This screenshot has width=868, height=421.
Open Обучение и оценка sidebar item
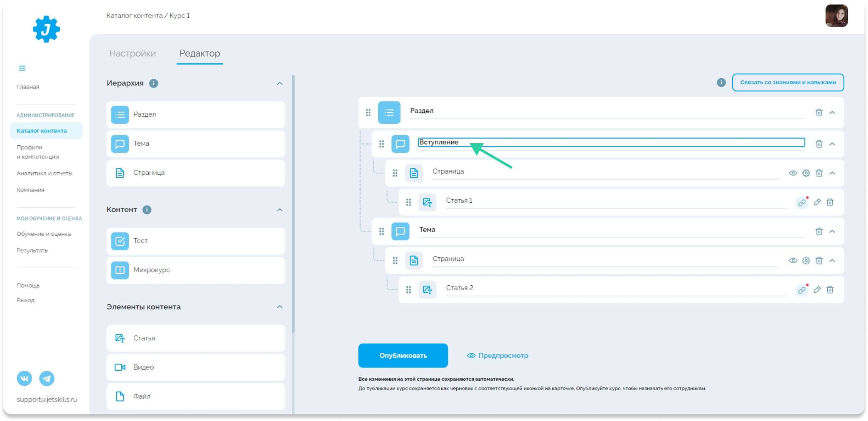tap(44, 234)
